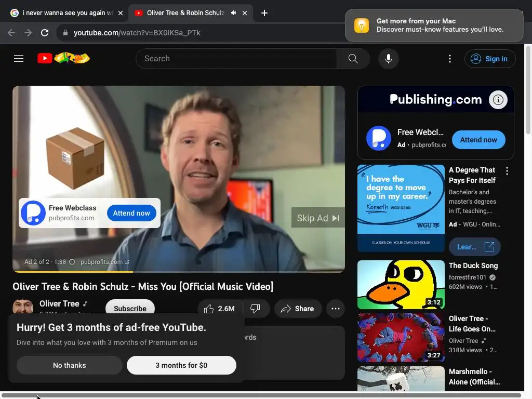The width and height of the screenshot is (532, 399).
Task: Open the YouTube hamburger guide menu
Action: (x=19, y=58)
